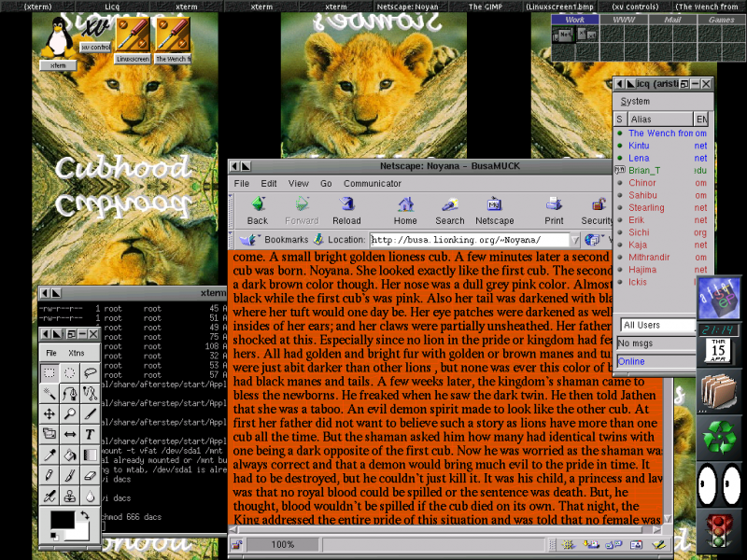This screenshot has width=747, height=560.
Task: Select the Color Picker tool in GIMP toolbox
Action: click(49, 454)
